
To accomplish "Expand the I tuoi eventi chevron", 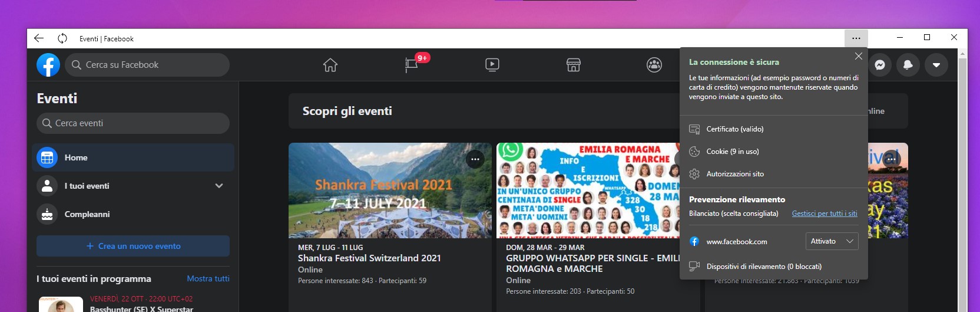I will point(219,186).
